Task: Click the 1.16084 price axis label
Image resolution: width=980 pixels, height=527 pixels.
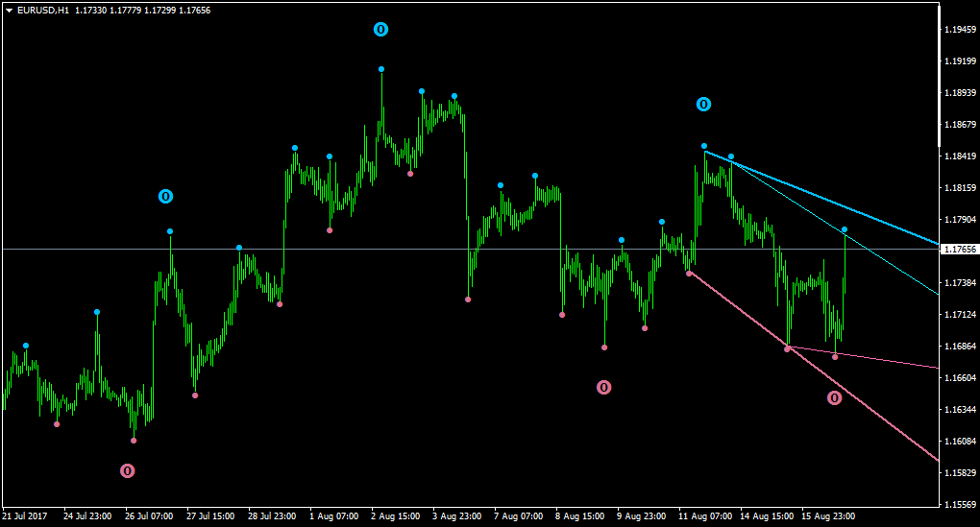Action: tap(960, 441)
